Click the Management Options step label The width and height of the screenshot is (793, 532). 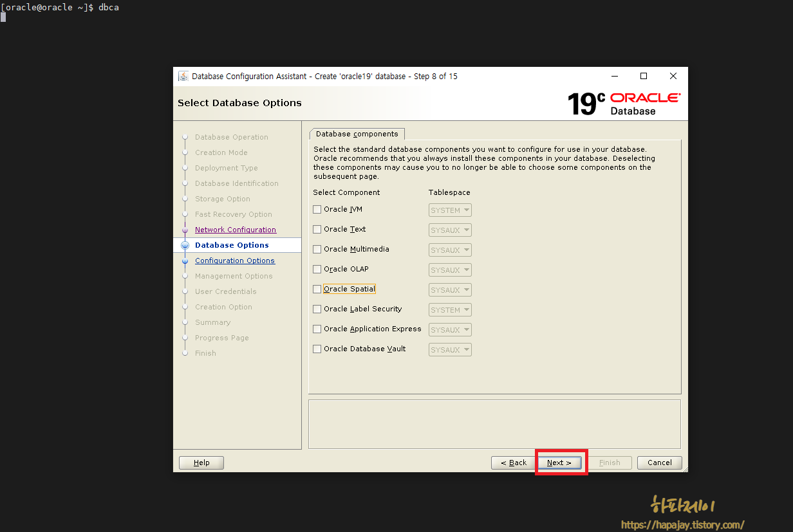[234, 276]
